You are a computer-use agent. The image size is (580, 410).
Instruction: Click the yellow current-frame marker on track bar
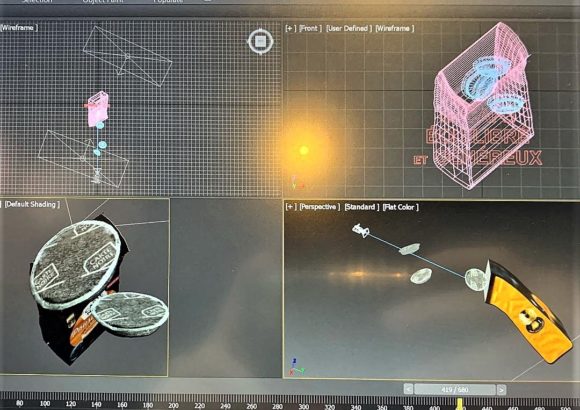(459, 404)
